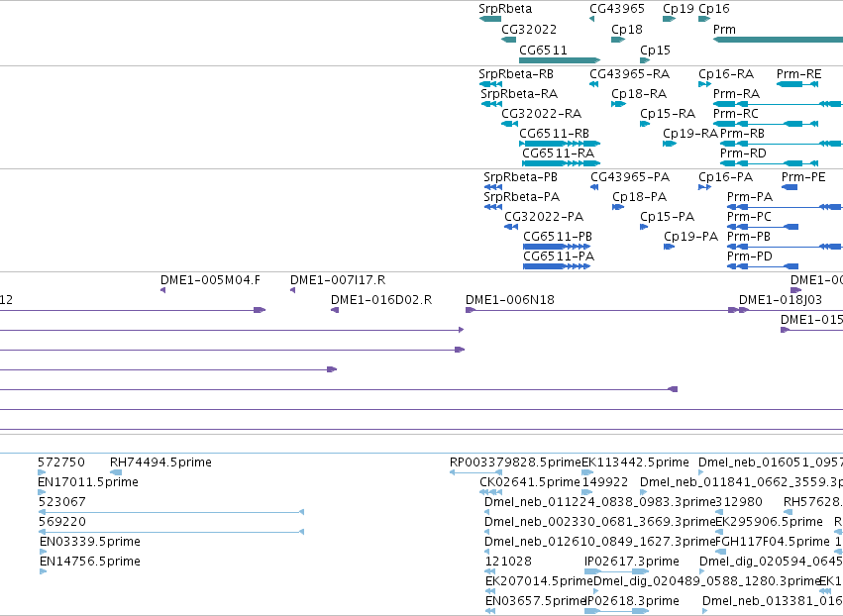Select the Cp15 gene
843x616 pixels.
tap(645, 60)
